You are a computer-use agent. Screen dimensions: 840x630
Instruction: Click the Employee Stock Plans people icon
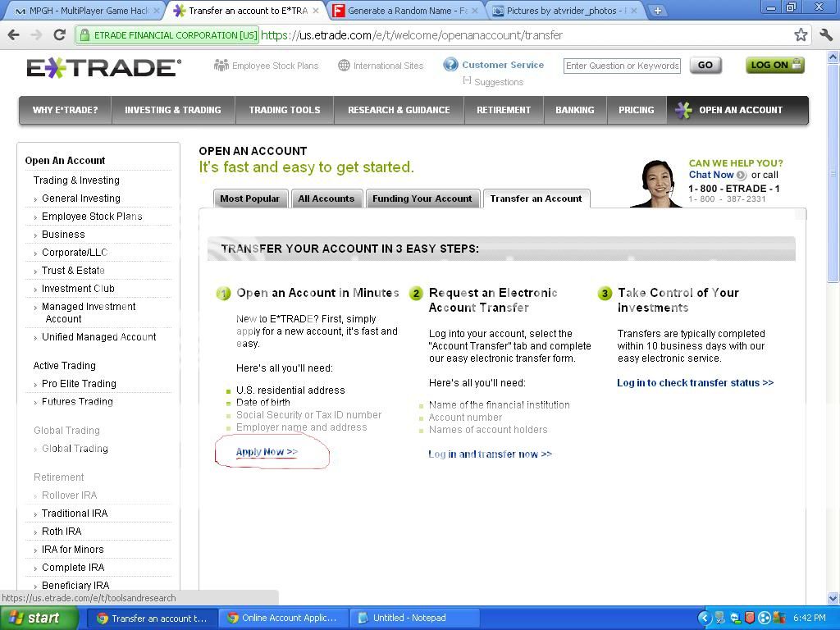[221, 66]
